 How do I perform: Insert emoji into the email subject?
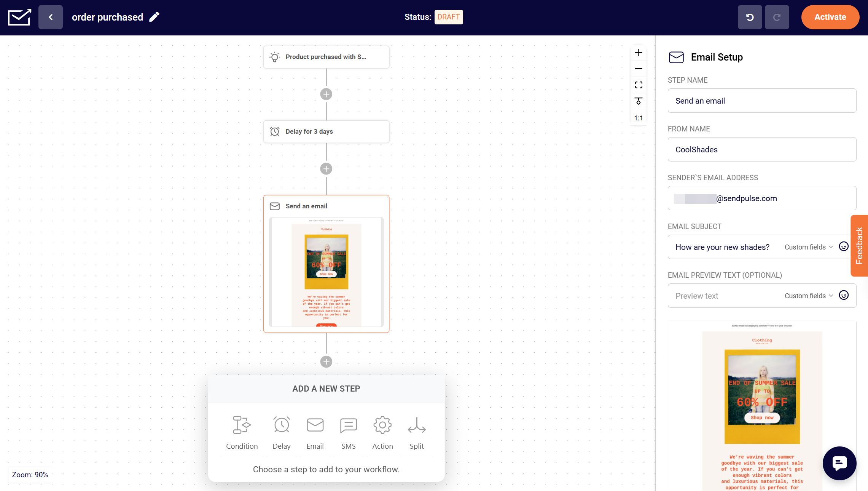click(x=844, y=247)
